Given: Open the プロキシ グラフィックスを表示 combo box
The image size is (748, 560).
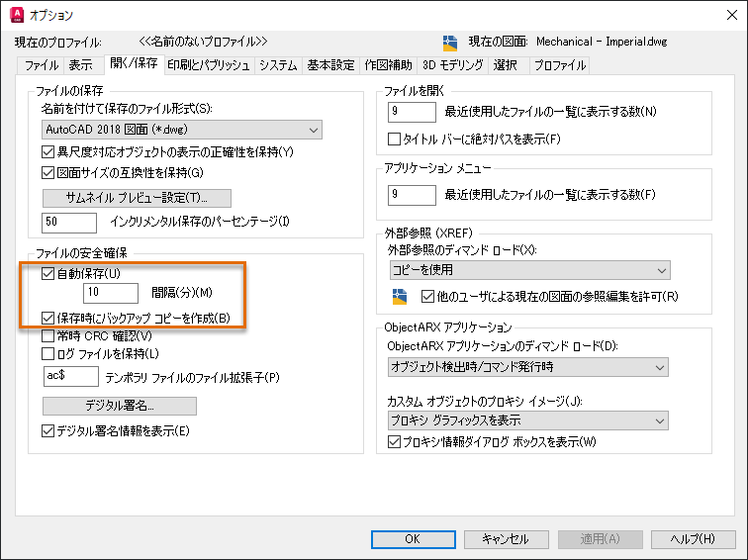Looking at the screenshot, I should tap(528, 420).
